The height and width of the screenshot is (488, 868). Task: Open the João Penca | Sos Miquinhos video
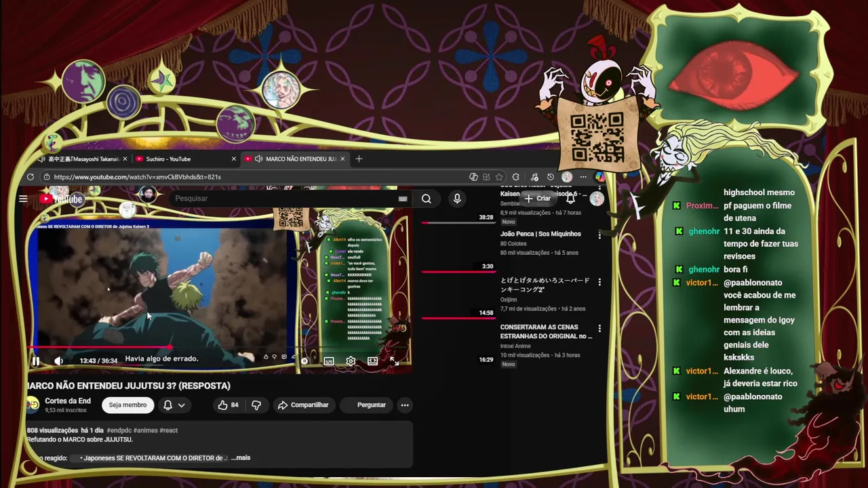click(x=540, y=234)
